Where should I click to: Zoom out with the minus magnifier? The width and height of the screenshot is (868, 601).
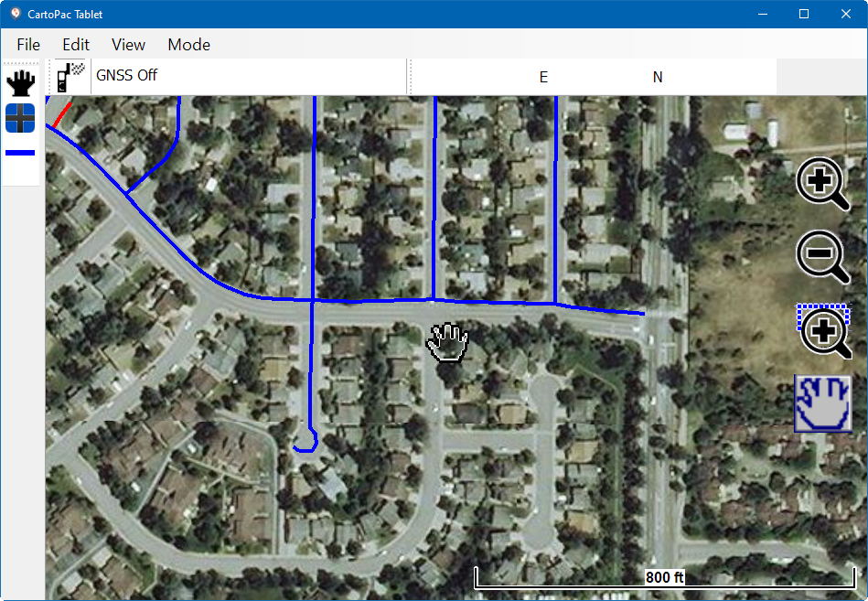tap(822, 256)
